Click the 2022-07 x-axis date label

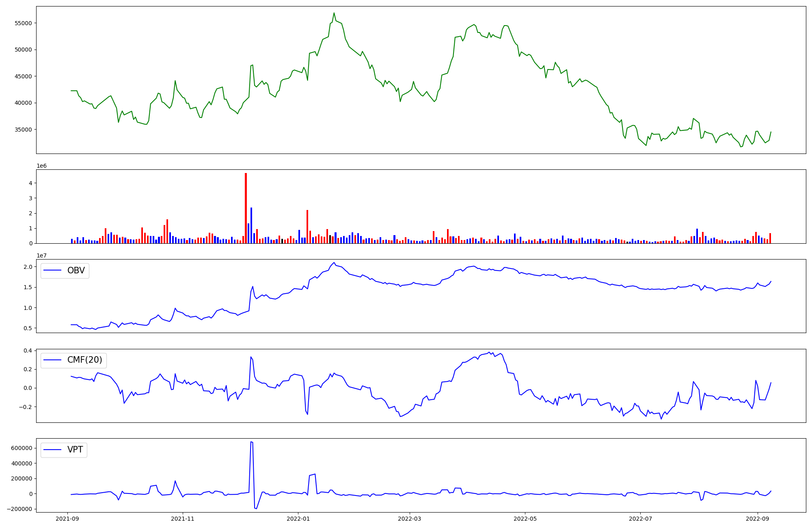(640, 519)
